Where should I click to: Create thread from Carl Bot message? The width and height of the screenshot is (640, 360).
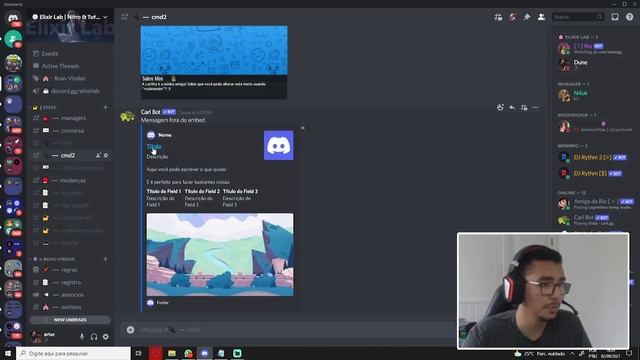click(x=524, y=108)
